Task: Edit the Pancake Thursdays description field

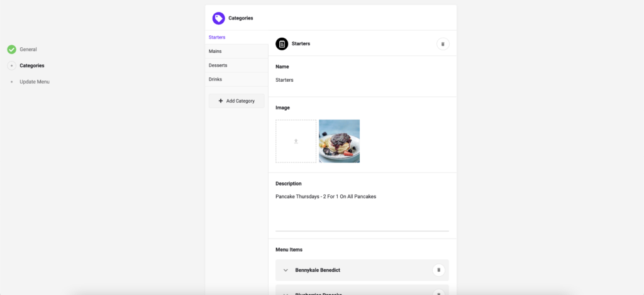Action: (362, 211)
